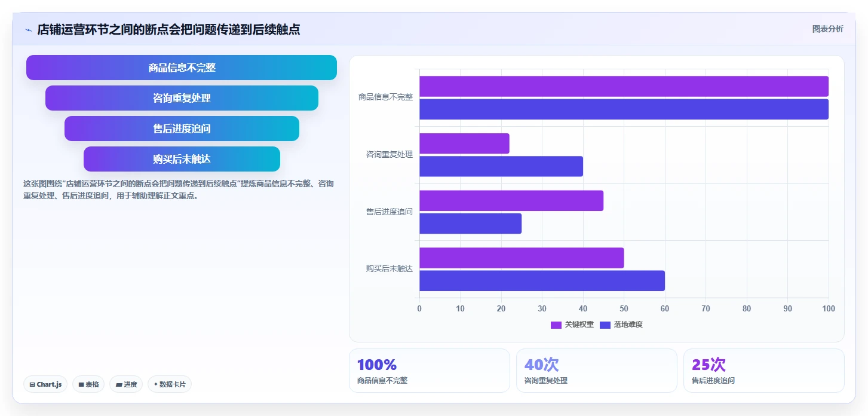The image size is (868, 416).
Task: Click 落地难度 bar for 商品信息不完整
Action: tap(624, 109)
